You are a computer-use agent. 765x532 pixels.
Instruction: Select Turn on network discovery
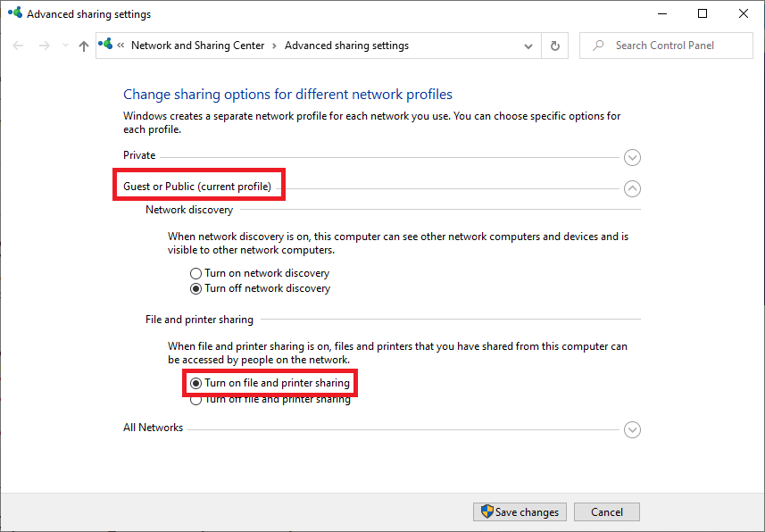click(x=260, y=273)
